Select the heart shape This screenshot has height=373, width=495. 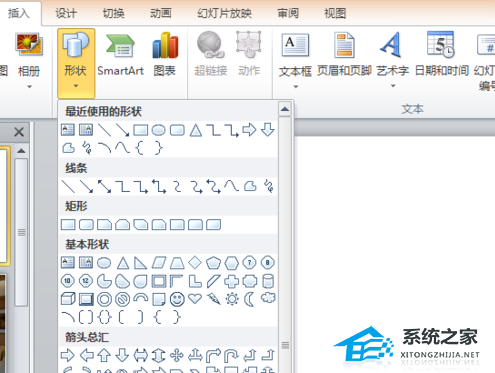pyautogui.click(x=195, y=299)
